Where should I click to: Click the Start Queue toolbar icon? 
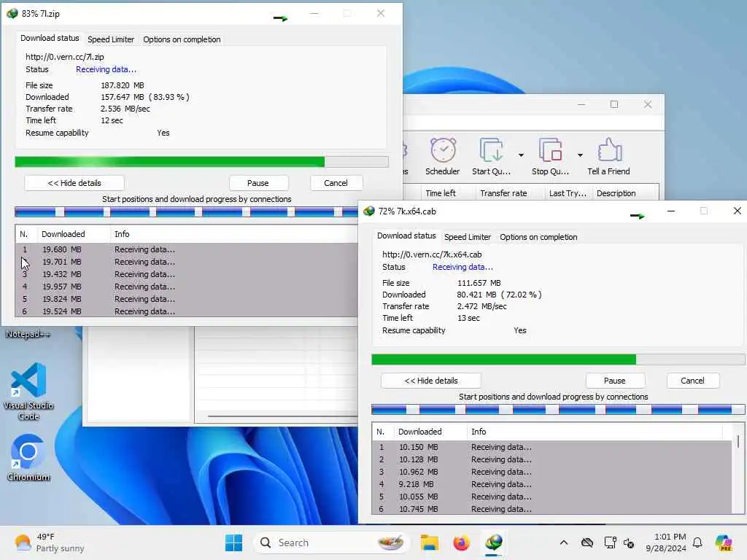[491, 157]
